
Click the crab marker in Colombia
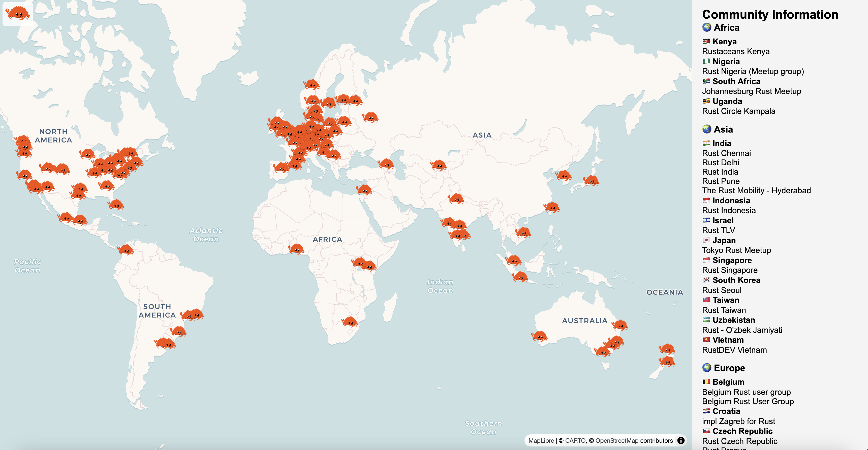point(126,250)
